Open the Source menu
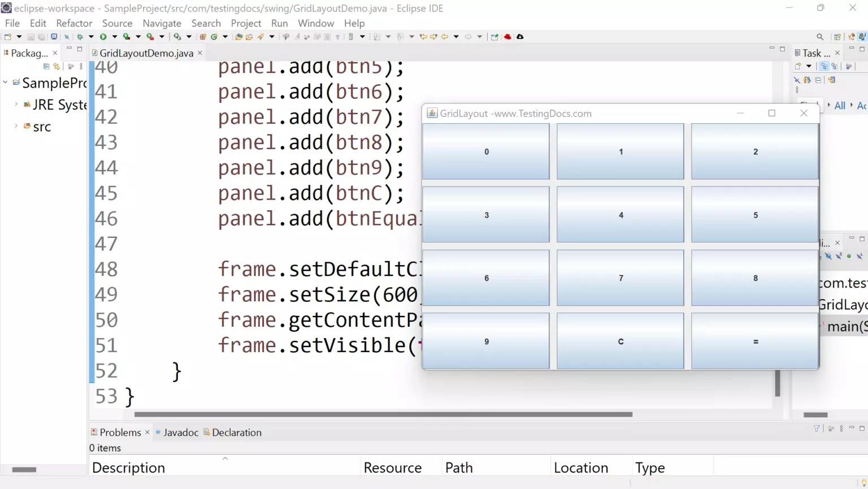 (117, 23)
